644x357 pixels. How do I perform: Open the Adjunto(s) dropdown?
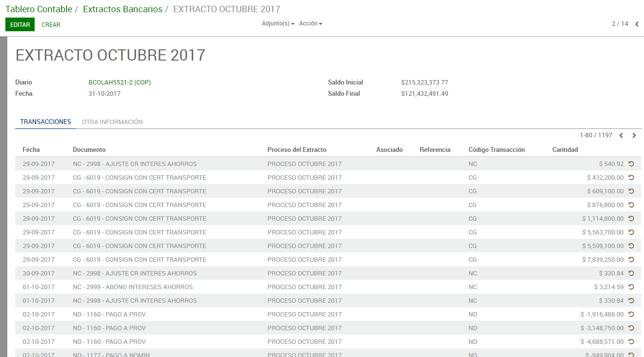coord(278,23)
